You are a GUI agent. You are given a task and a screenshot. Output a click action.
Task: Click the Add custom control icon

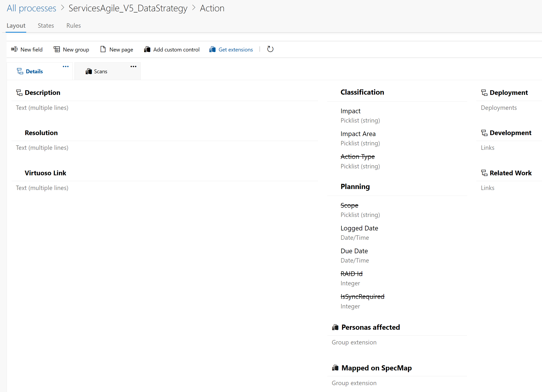click(147, 49)
